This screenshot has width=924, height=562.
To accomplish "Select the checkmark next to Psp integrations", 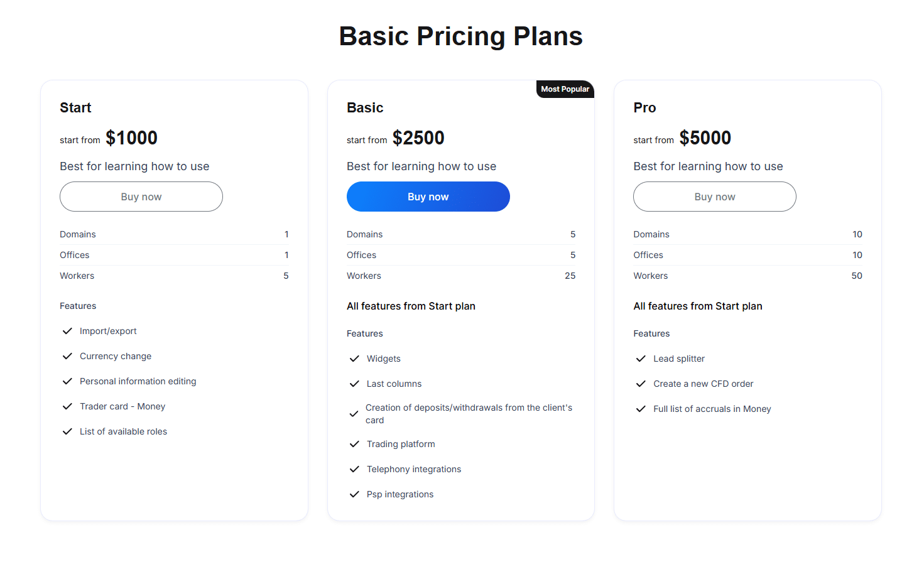I will click(x=354, y=494).
